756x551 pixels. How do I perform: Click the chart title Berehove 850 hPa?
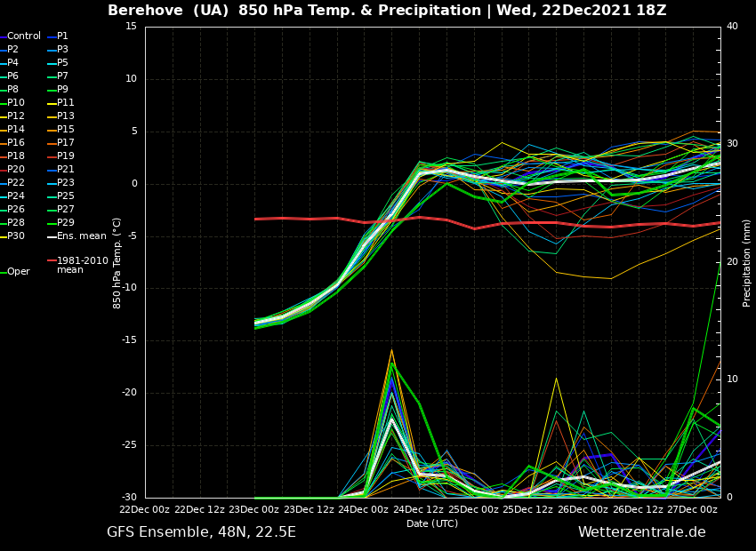click(x=387, y=11)
